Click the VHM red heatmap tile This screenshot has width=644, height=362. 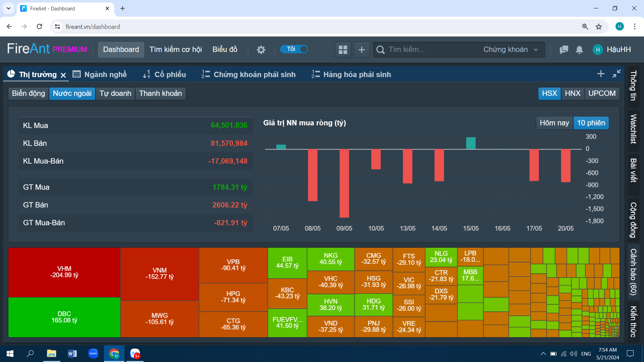coord(64,272)
